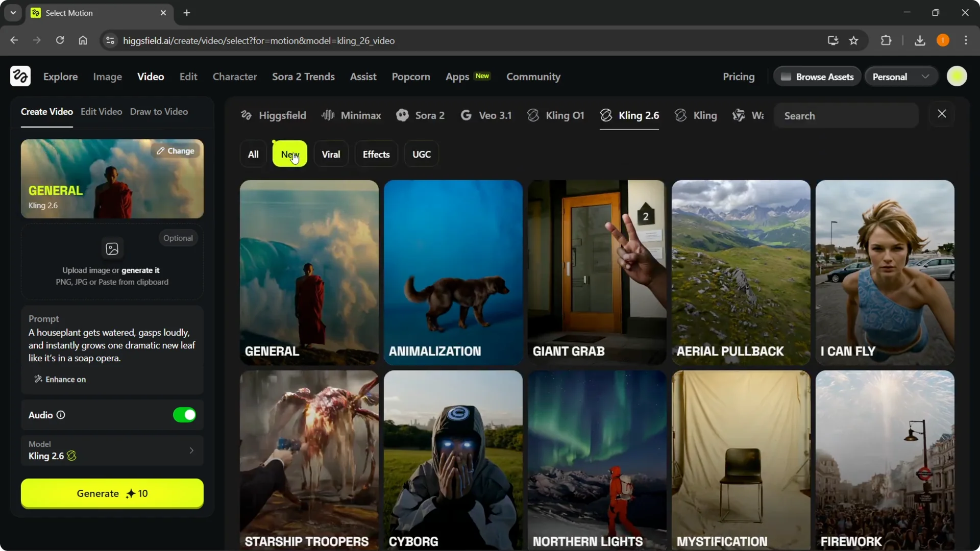Open the Community menu item
980x551 pixels.
pyautogui.click(x=533, y=77)
